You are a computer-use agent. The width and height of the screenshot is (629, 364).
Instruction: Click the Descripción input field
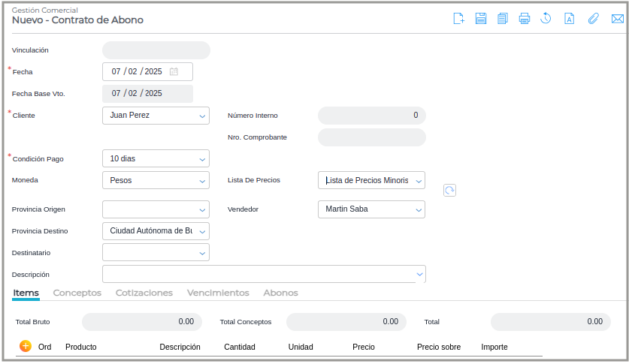point(256,274)
